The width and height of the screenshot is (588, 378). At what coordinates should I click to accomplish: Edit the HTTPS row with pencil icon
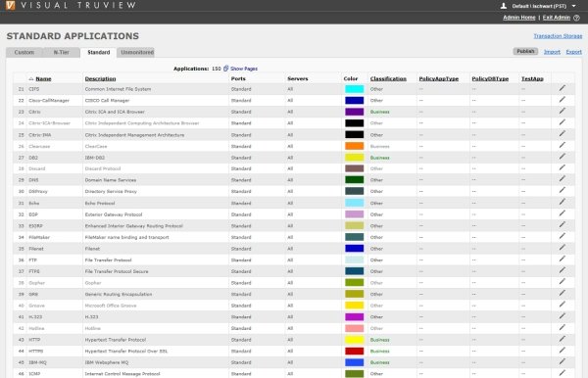(x=562, y=351)
